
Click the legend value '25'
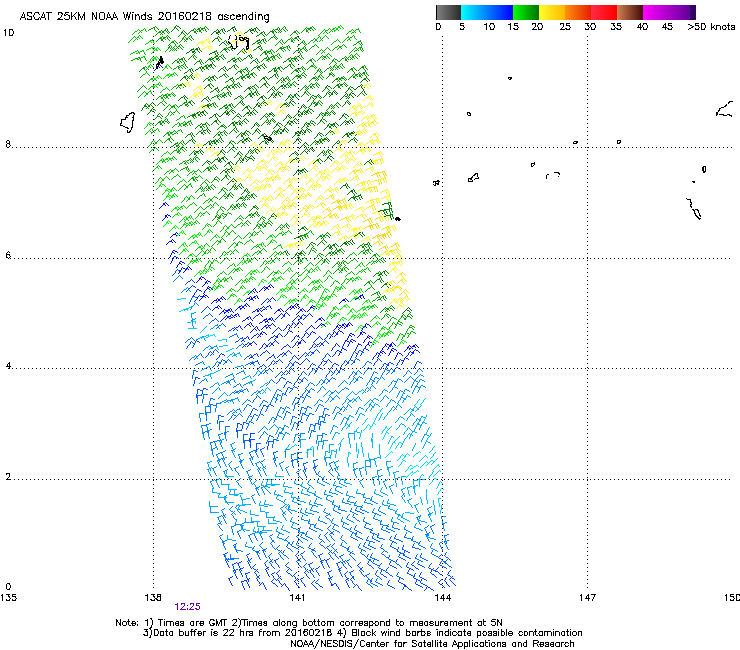tap(565, 27)
